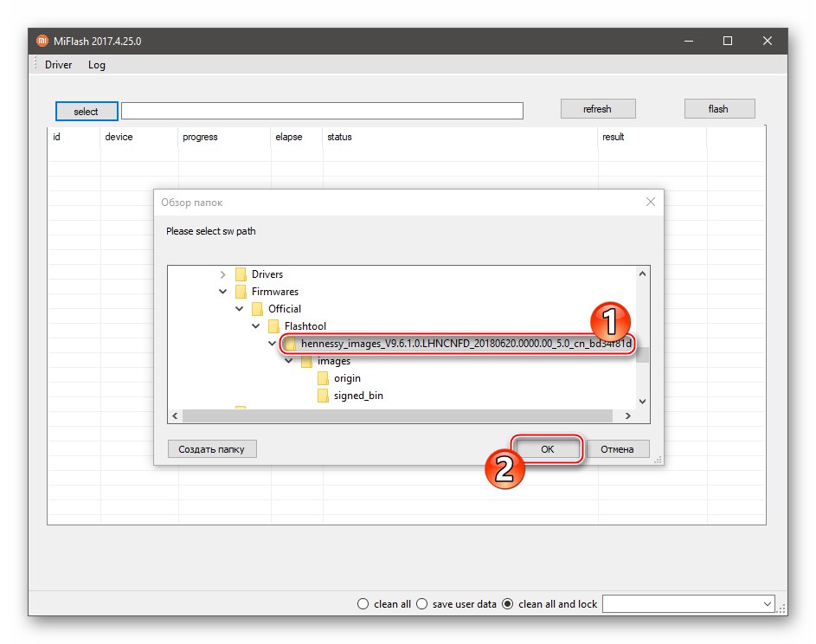Image resolution: width=816 pixels, height=644 pixels.
Task: Collapse the hennessy_images folder node
Action: click(272, 343)
